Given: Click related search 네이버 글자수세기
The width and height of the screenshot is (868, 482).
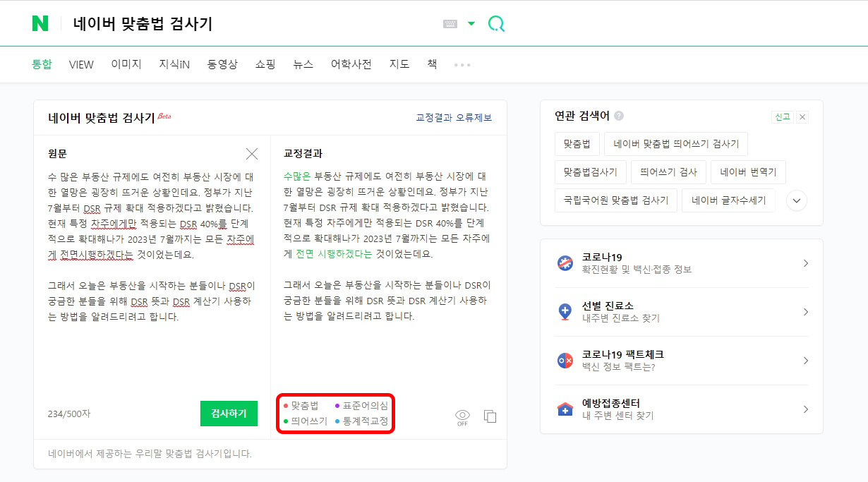Looking at the screenshot, I should (x=728, y=200).
